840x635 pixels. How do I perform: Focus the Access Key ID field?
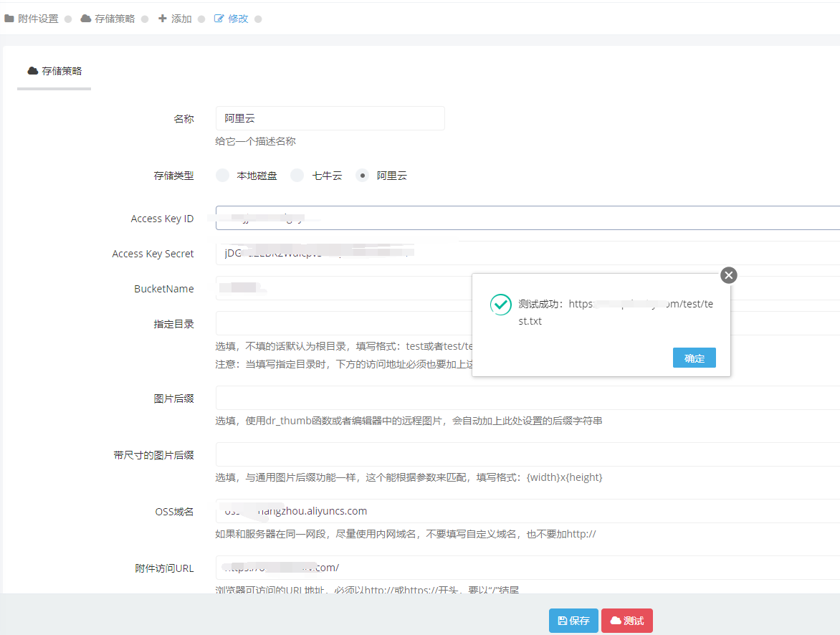click(x=528, y=218)
